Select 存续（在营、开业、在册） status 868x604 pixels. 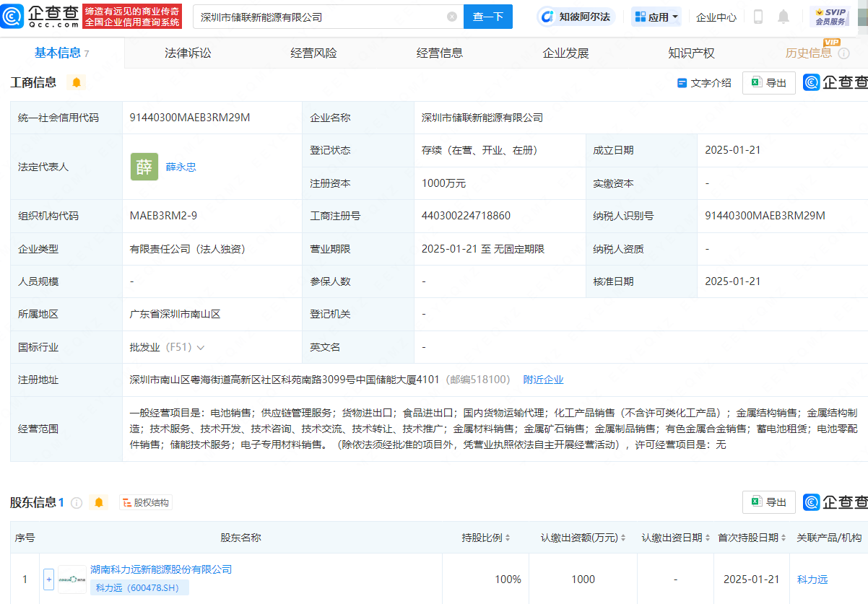479,150
